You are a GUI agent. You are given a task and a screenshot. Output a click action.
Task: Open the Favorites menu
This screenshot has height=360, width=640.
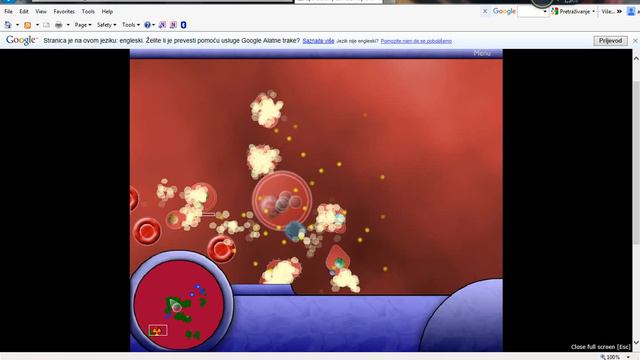tap(64, 11)
